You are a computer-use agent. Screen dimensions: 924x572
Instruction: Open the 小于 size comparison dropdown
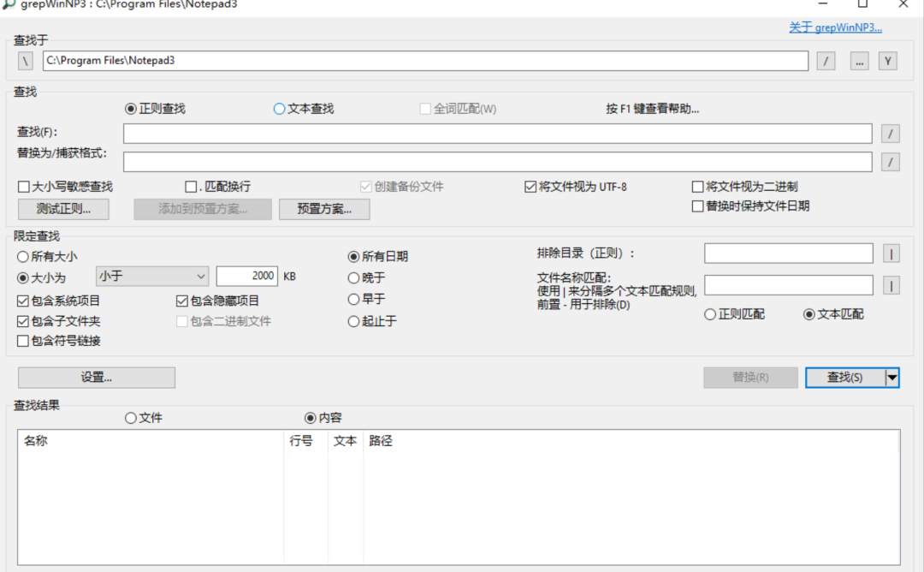[x=152, y=276]
